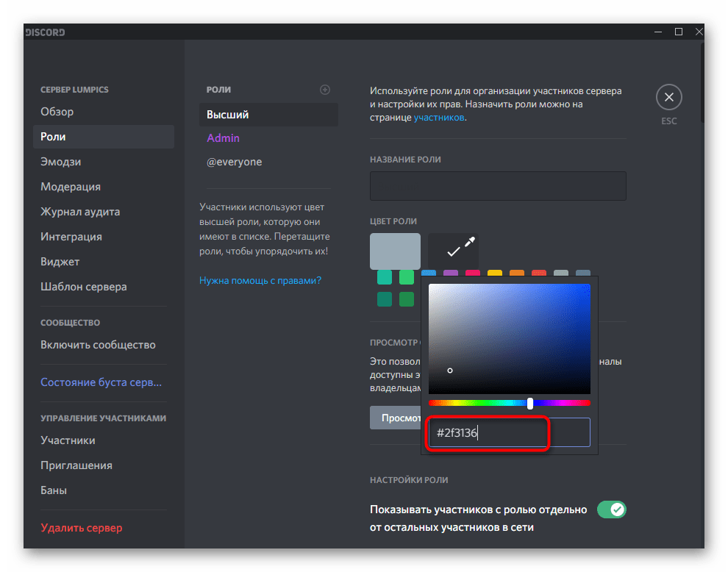Open the 'Нужна помощь с правами?' link
Viewport: 728px width, 572px height.
[260, 280]
